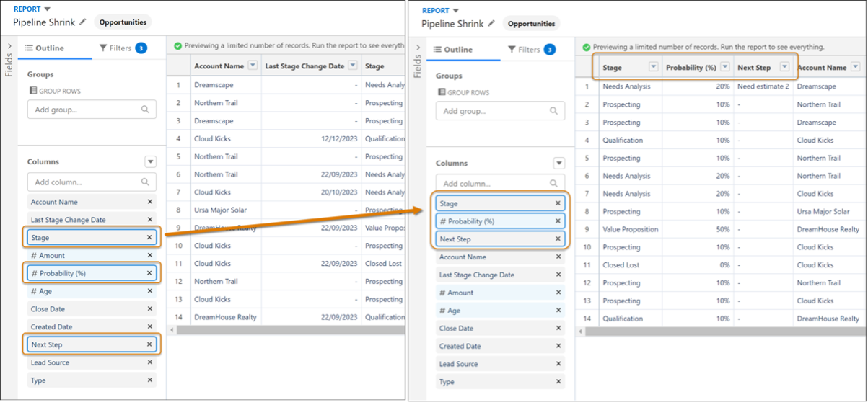The height and width of the screenshot is (405, 868).
Task: Click horizontal scrollbar under the left report table
Action: [x=289, y=330]
